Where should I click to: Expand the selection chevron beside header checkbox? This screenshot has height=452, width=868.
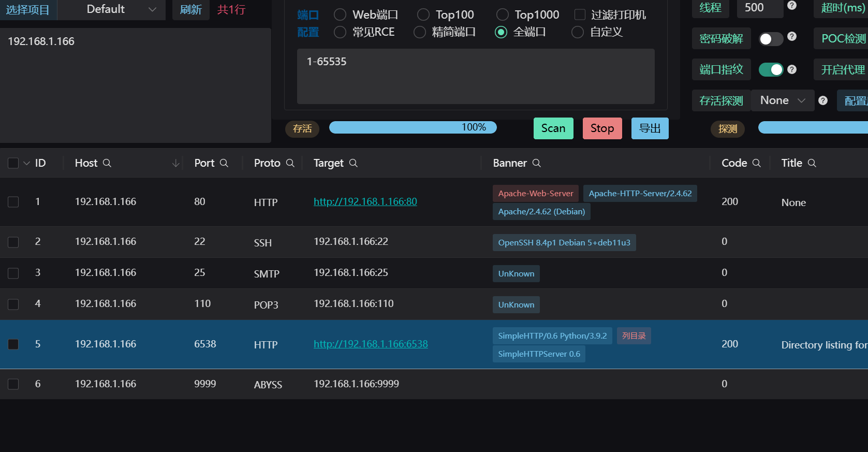click(26, 163)
